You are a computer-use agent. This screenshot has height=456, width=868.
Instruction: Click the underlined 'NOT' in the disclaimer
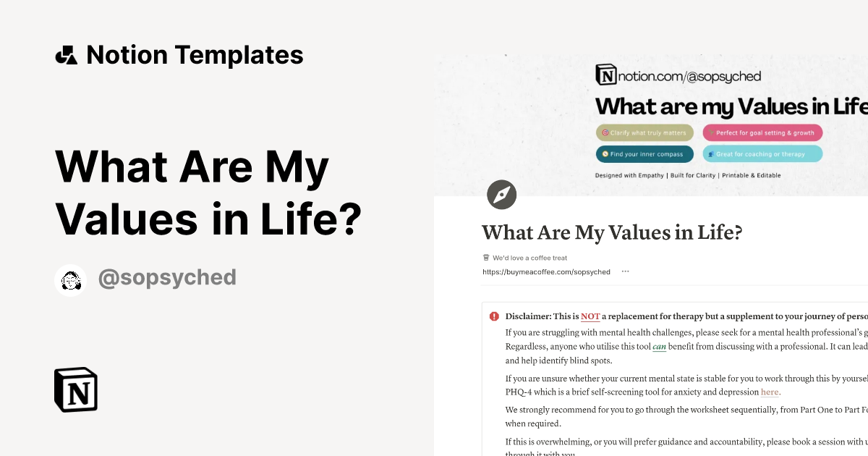coord(590,316)
